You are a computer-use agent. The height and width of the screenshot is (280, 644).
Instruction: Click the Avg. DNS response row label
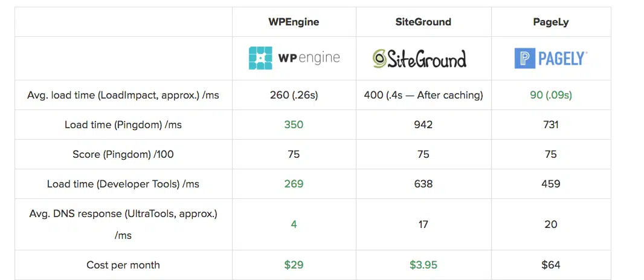click(123, 214)
